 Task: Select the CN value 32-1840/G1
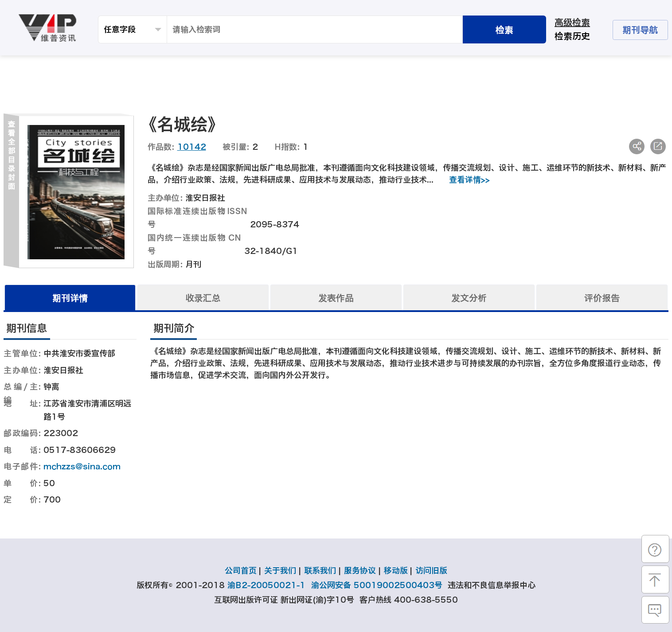[271, 251]
